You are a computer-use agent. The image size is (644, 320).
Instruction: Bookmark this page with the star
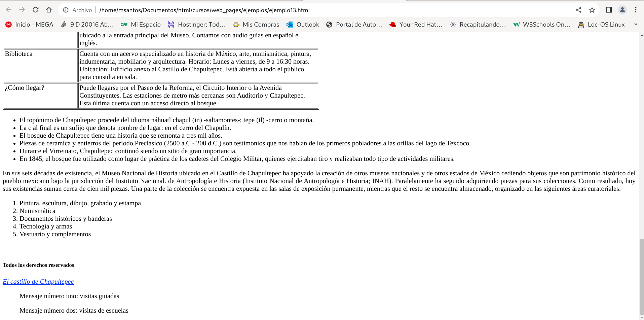tap(592, 10)
